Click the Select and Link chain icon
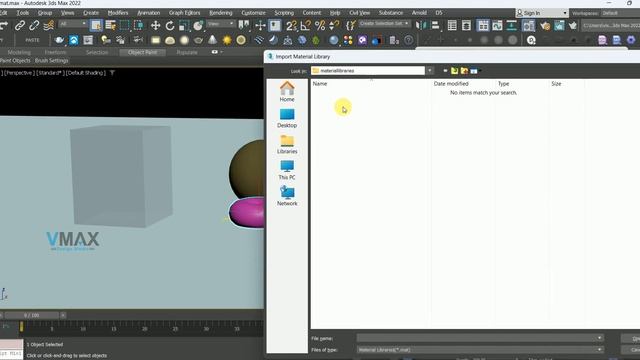This screenshot has width=640, height=360. (20, 26)
